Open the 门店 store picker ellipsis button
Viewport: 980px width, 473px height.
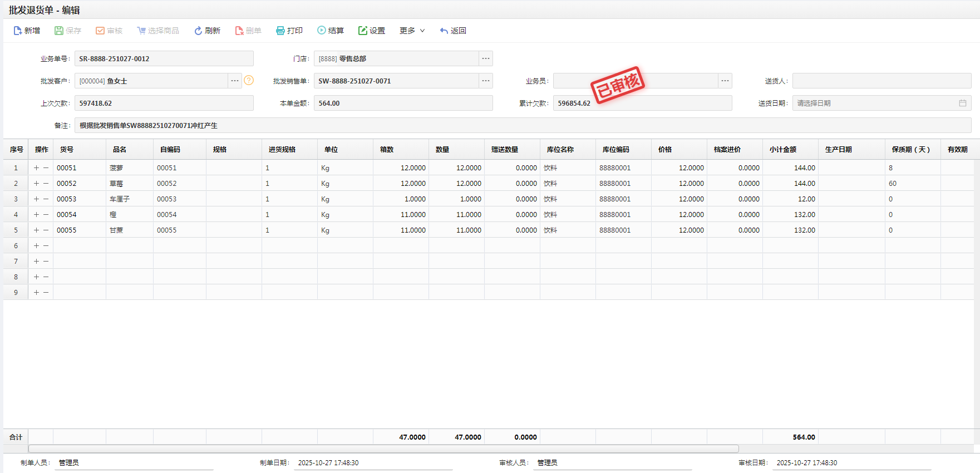tap(486, 58)
